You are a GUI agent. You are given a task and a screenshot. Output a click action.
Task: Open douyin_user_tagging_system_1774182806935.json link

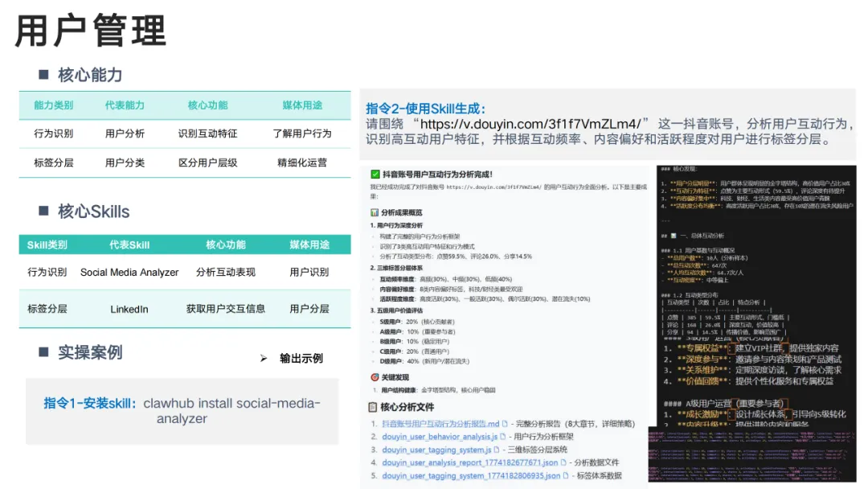pos(471,475)
